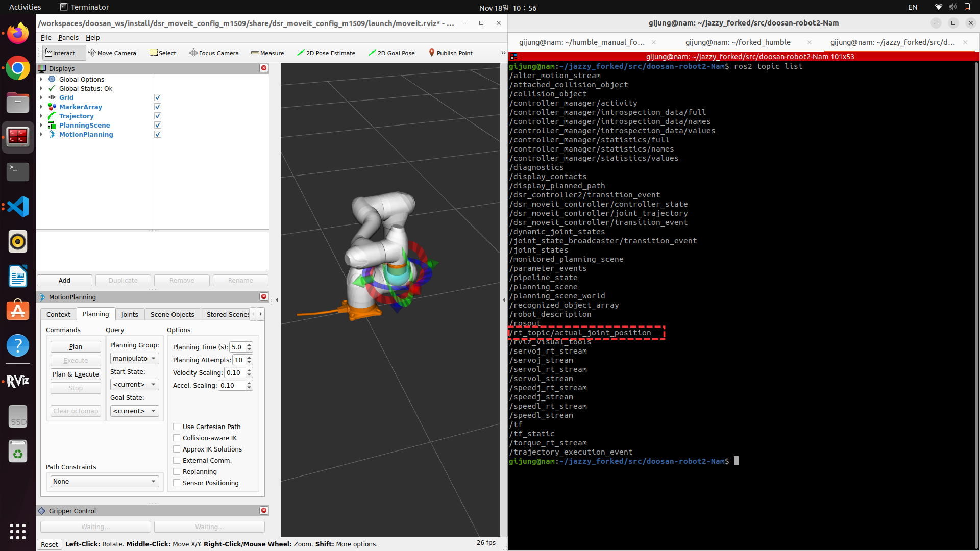Viewport: 980px width, 551px height.
Task: Enable Use Cartesian Path option
Action: (177, 427)
